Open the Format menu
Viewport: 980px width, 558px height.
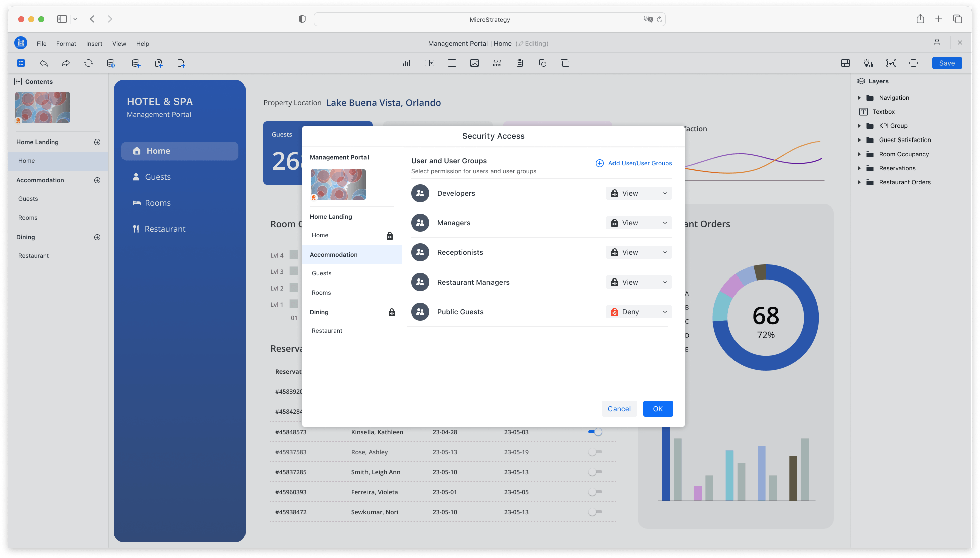(x=66, y=44)
